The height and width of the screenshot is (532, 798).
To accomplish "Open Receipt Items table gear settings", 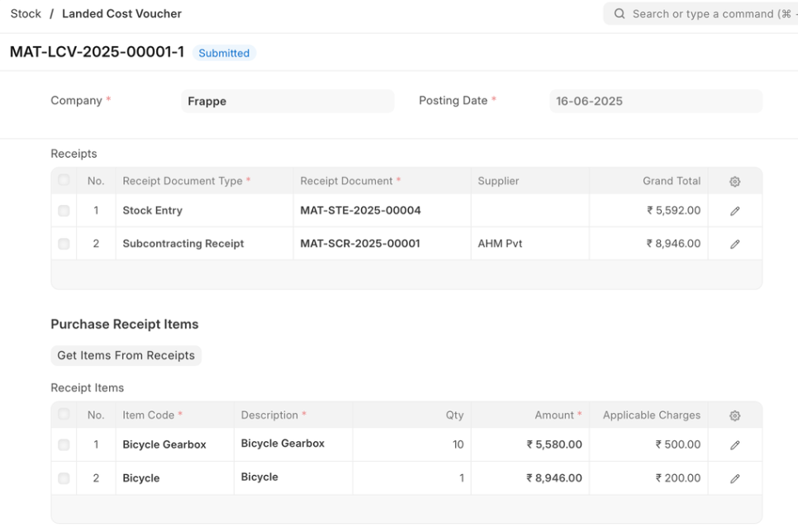I will [x=734, y=416].
